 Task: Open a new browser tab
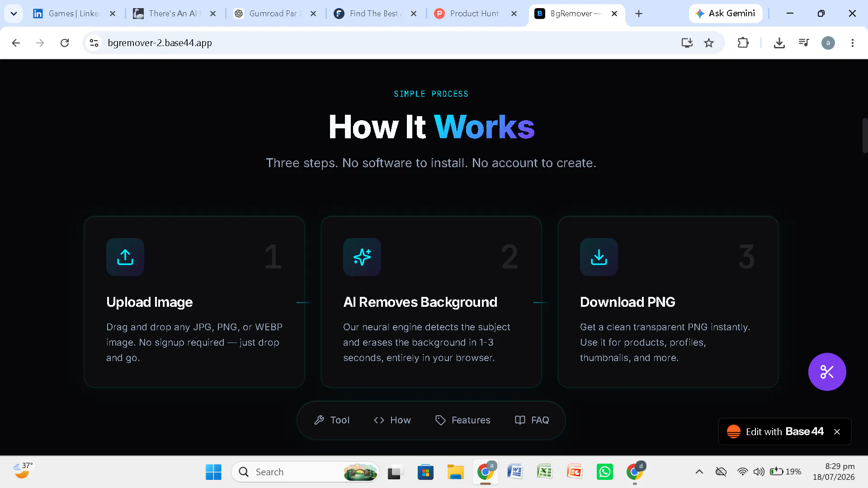tap(639, 14)
